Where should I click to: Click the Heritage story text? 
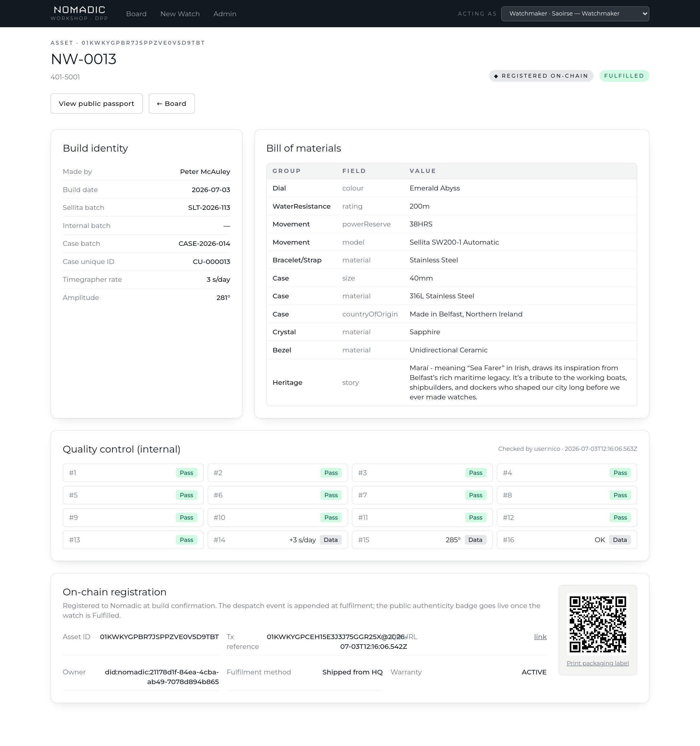tap(518, 382)
